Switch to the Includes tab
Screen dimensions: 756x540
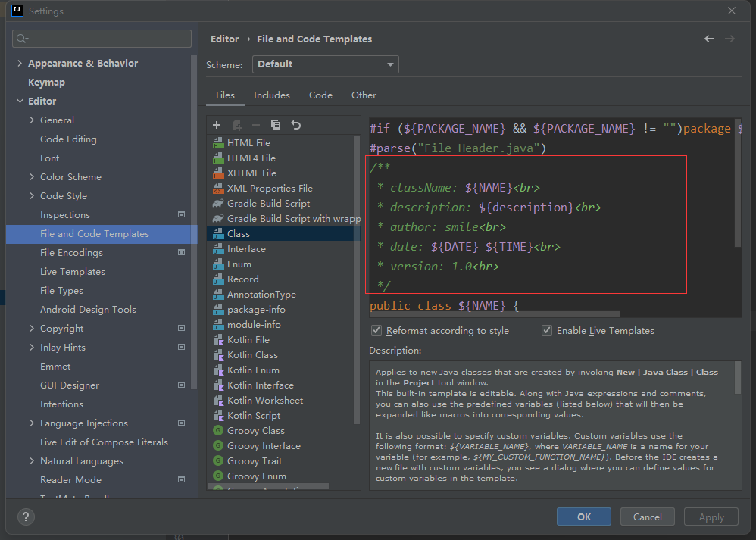(272, 95)
